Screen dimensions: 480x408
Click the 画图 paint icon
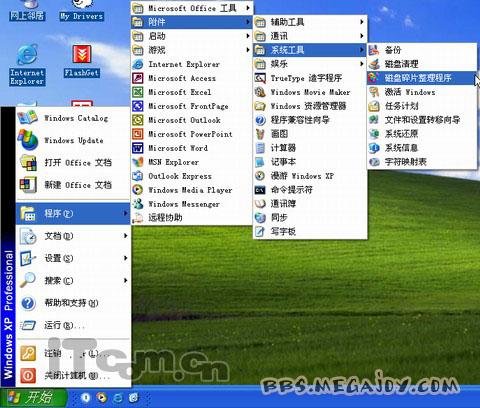[x=260, y=134]
